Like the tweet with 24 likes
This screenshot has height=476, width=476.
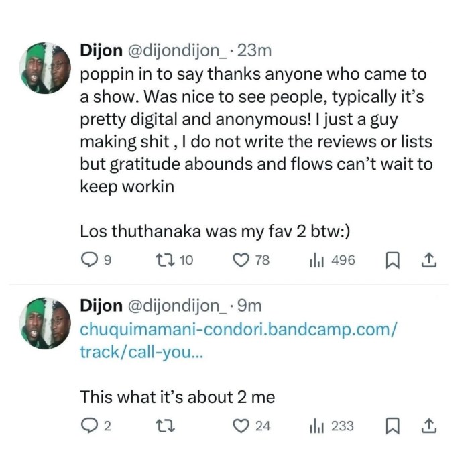241,426
